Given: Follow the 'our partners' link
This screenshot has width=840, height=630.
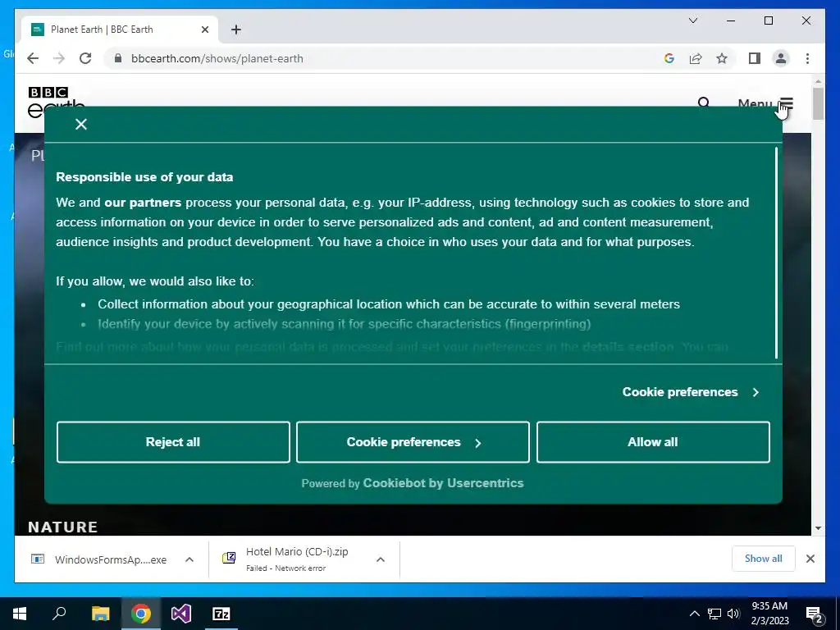Looking at the screenshot, I should (143, 203).
